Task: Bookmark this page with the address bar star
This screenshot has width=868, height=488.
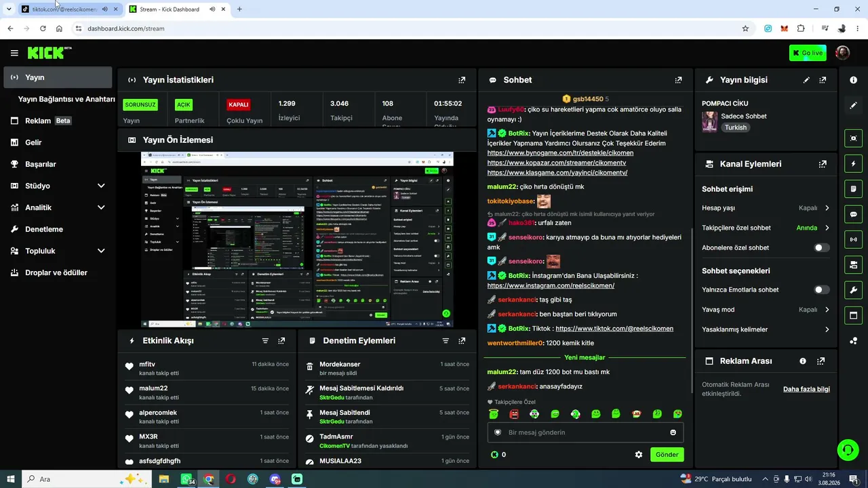Action: 745,28
